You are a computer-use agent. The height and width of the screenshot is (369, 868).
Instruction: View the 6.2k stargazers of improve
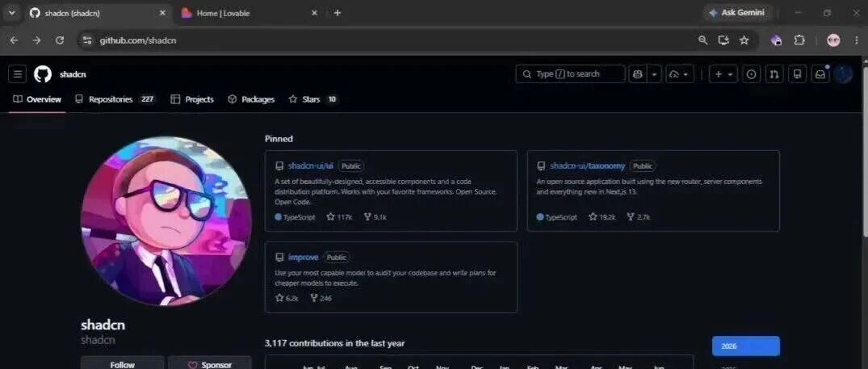tap(287, 298)
